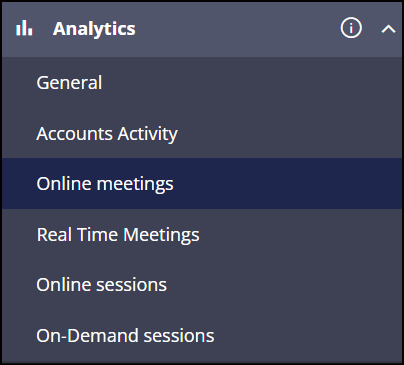
Task: Toggle the Analytics submenu using the caret icon
Action: [x=388, y=29]
